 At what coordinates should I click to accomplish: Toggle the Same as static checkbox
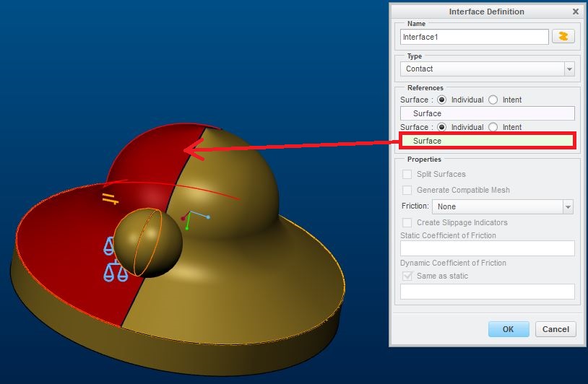coord(407,276)
